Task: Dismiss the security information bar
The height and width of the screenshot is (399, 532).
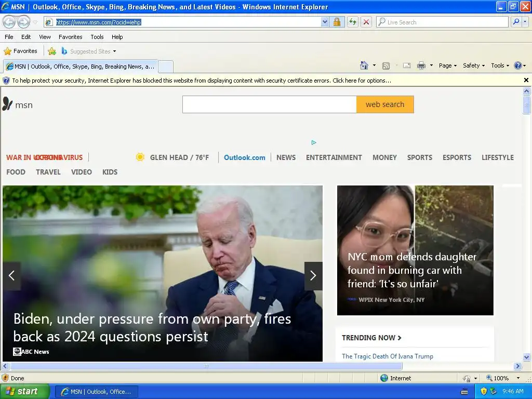Action: tap(526, 80)
